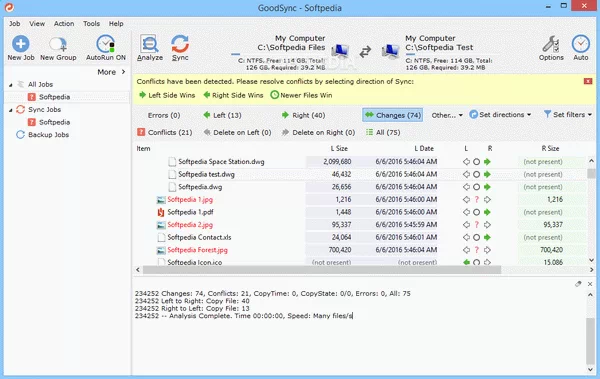Click the left path C:\Softpedia Files

291,47
